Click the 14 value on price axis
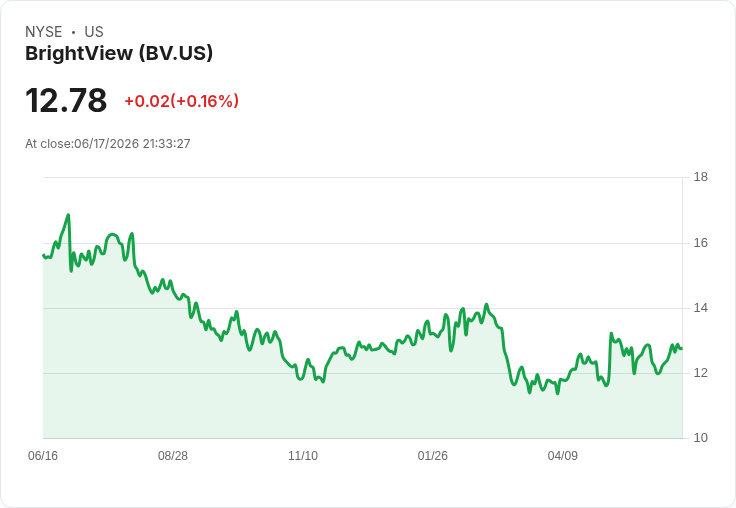The width and height of the screenshot is (736, 508). pos(701,308)
